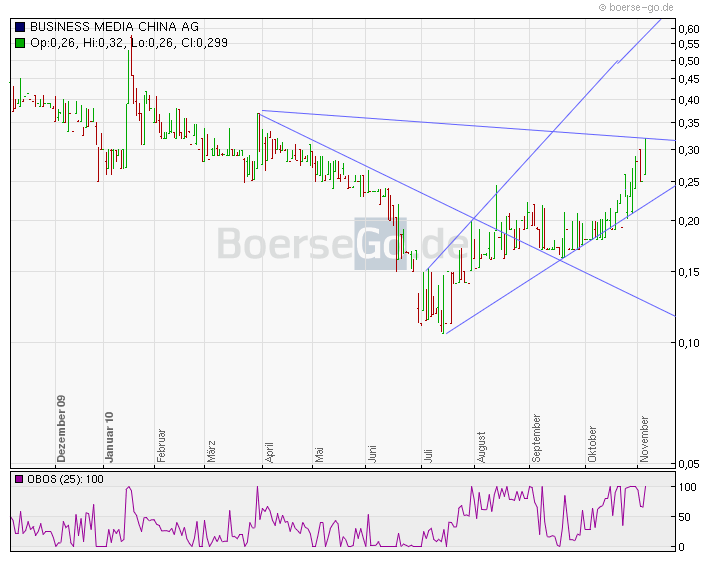The height and width of the screenshot is (561, 720).
Task: Click the 50 mark on OBOS axis
Action: [x=685, y=517]
